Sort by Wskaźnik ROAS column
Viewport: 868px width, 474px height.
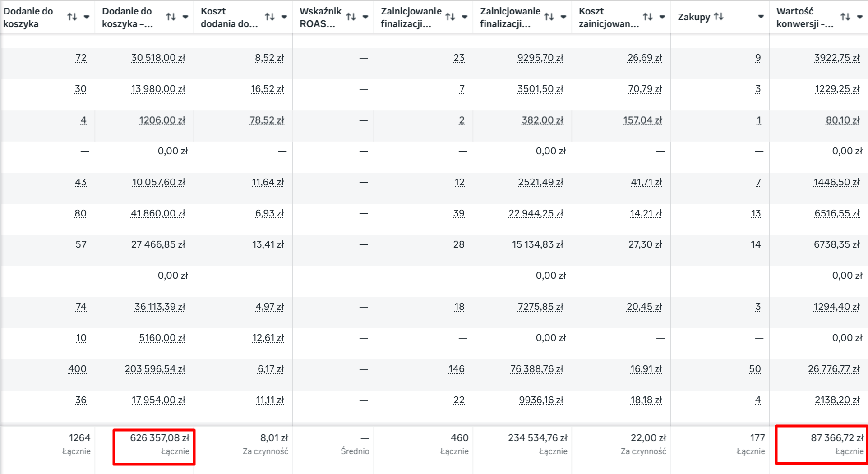coord(351,17)
